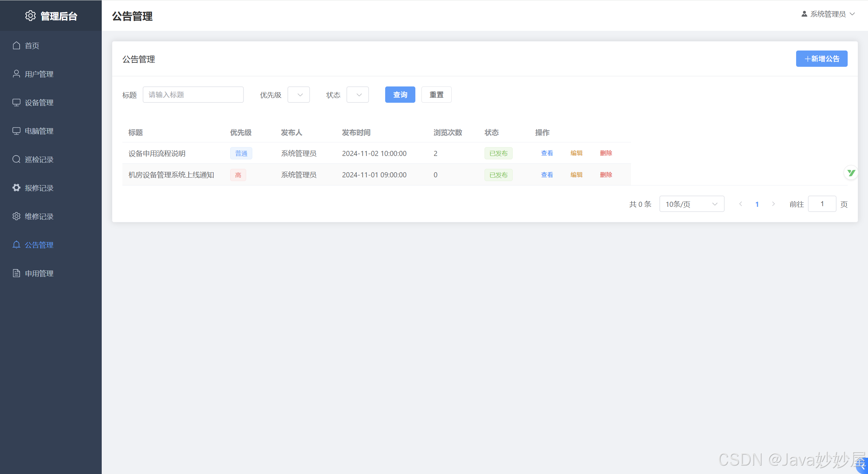
Task: Click the gear logo icon beside 管理后台
Action: tap(31, 16)
